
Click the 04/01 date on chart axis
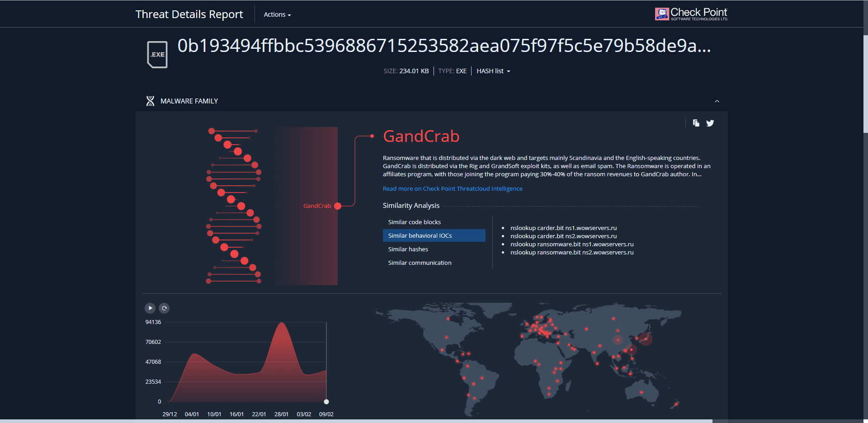[x=192, y=414]
